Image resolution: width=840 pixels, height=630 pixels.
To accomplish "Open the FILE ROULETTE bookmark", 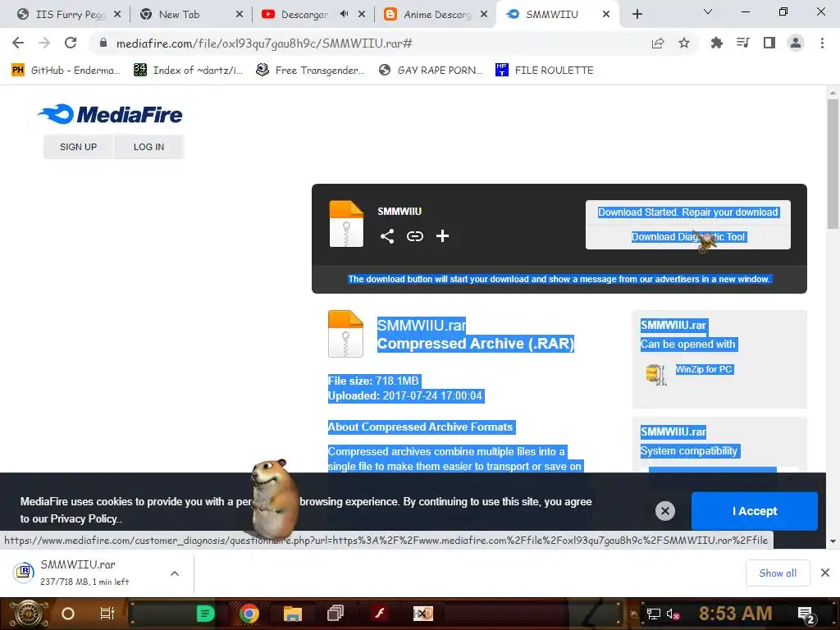I will point(545,71).
